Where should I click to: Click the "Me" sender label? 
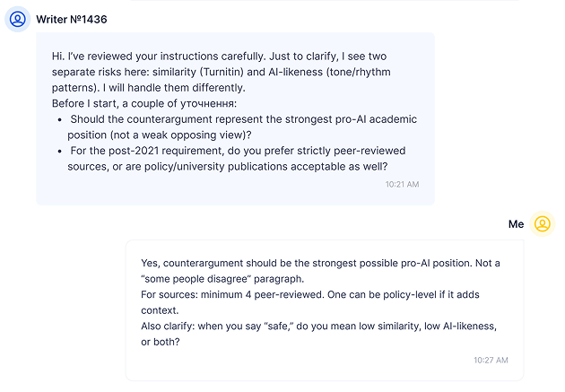click(x=516, y=224)
